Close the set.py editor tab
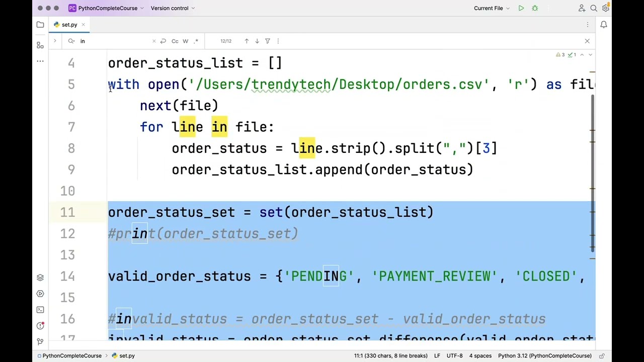The height and width of the screenshot is (362, 644). [83, 25]
